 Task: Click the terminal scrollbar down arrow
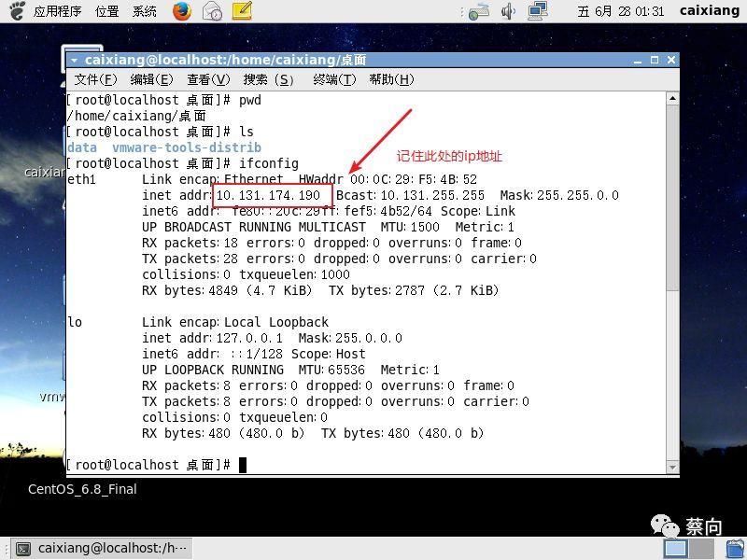click(672, 468)
